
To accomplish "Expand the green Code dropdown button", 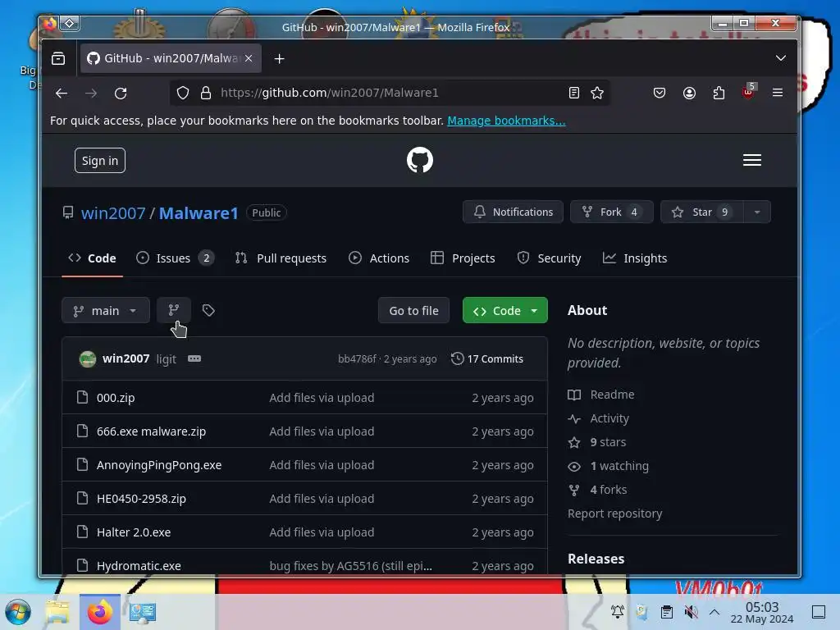I will 504,310.
